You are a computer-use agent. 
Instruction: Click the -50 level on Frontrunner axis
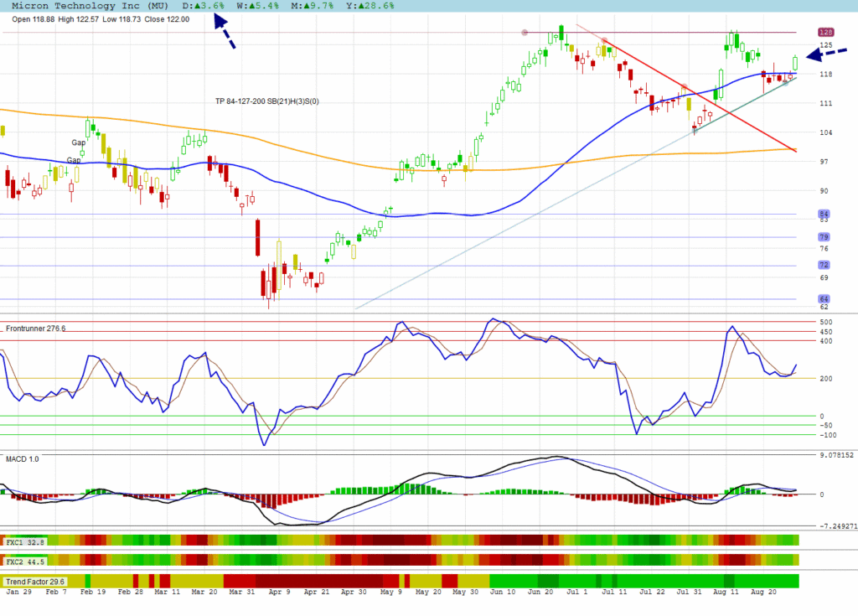825,426
